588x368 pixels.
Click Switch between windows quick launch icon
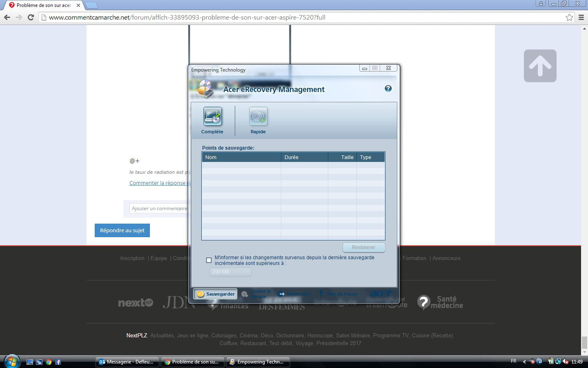point(39,362)
